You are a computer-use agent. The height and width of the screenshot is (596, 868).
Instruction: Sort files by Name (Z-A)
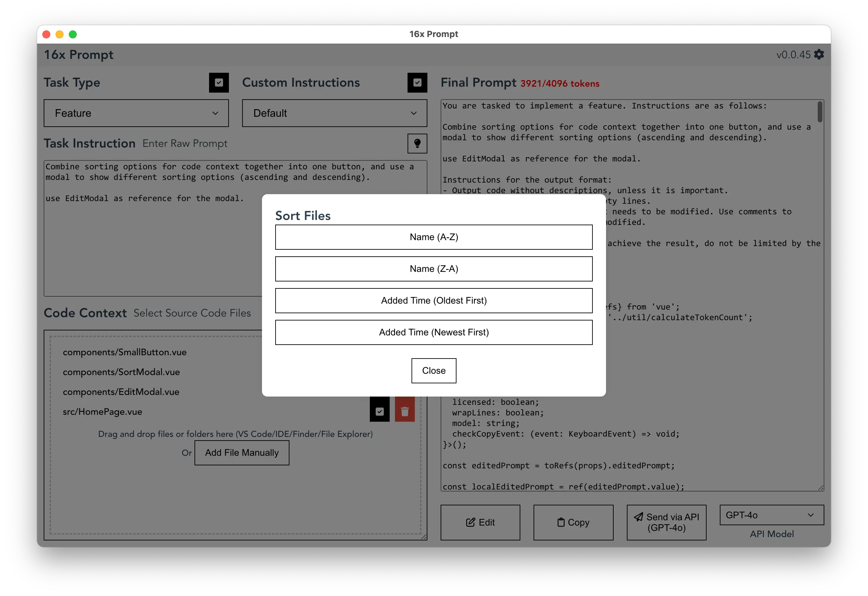(434, 269)
